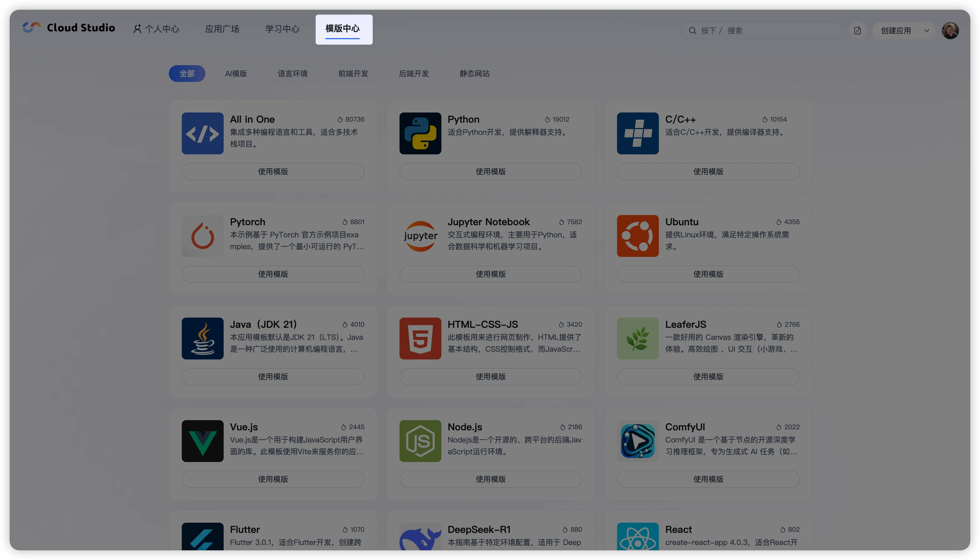This screenshot has width=980, height=560.
Task: Click the Python template logo icon
Action: point(420,133)
